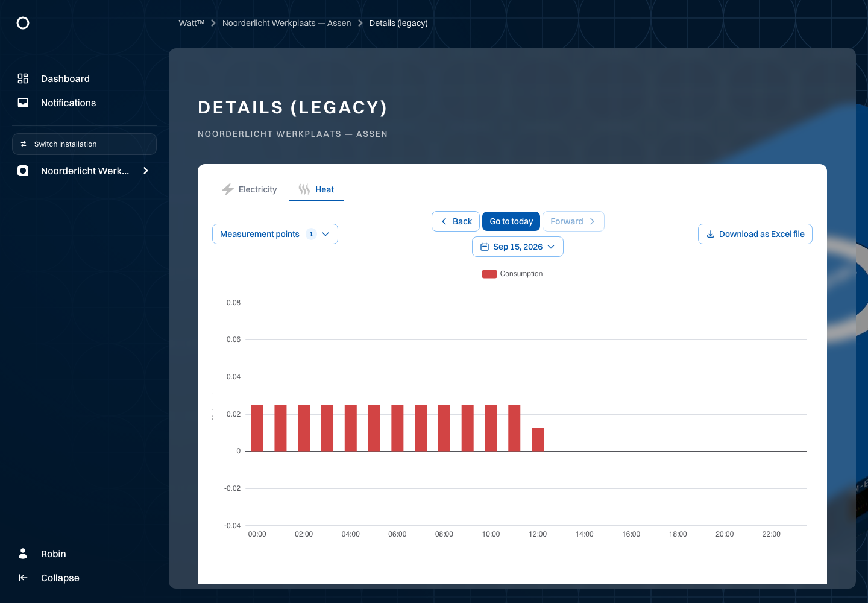Click the Noorderlicht Werk... installation name
This screenshot has width=868, height=603.
pyautogui.click(x=85, y=171)
